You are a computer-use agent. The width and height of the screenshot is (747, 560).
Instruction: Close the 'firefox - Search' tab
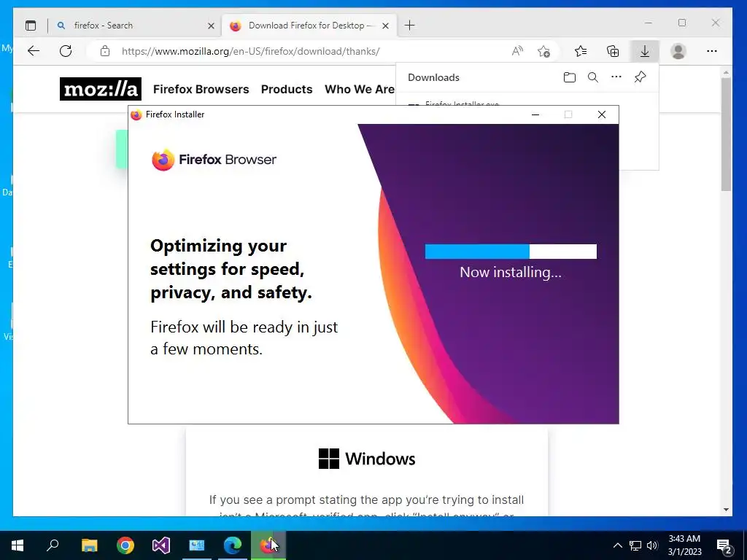coord(211,26)
